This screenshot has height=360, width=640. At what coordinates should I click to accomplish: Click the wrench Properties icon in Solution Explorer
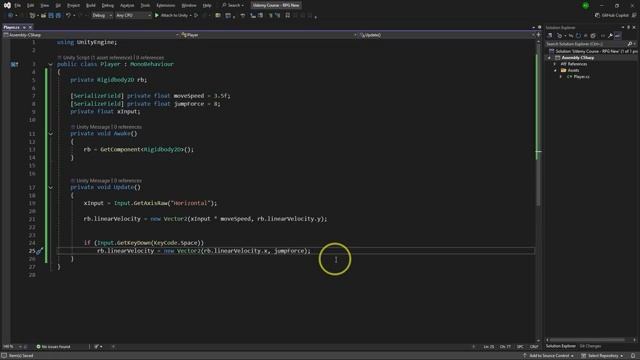(x=610, y=36)
